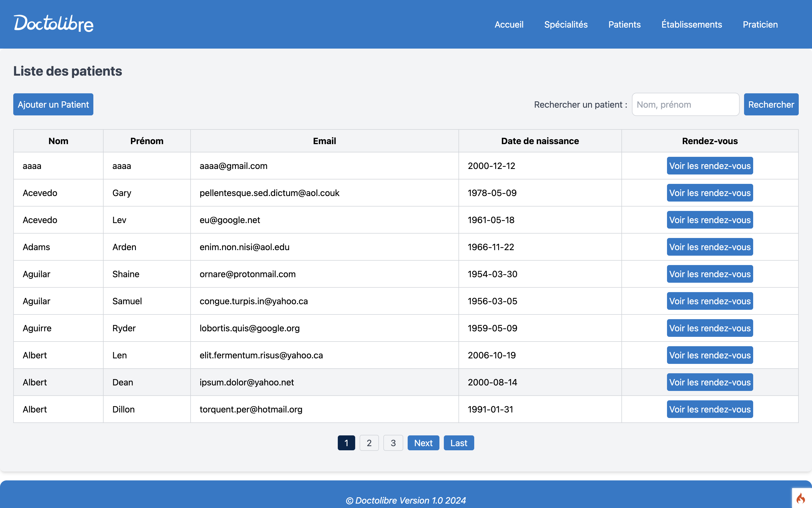This screenshot has height=508, width=812.
Task: Open the Établissements section
Action: point(692,25)
